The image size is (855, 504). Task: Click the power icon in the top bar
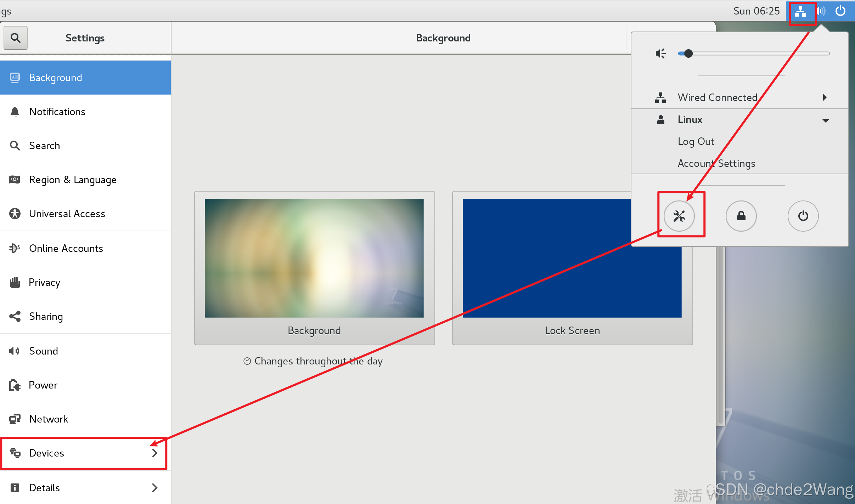pos(840,11)
